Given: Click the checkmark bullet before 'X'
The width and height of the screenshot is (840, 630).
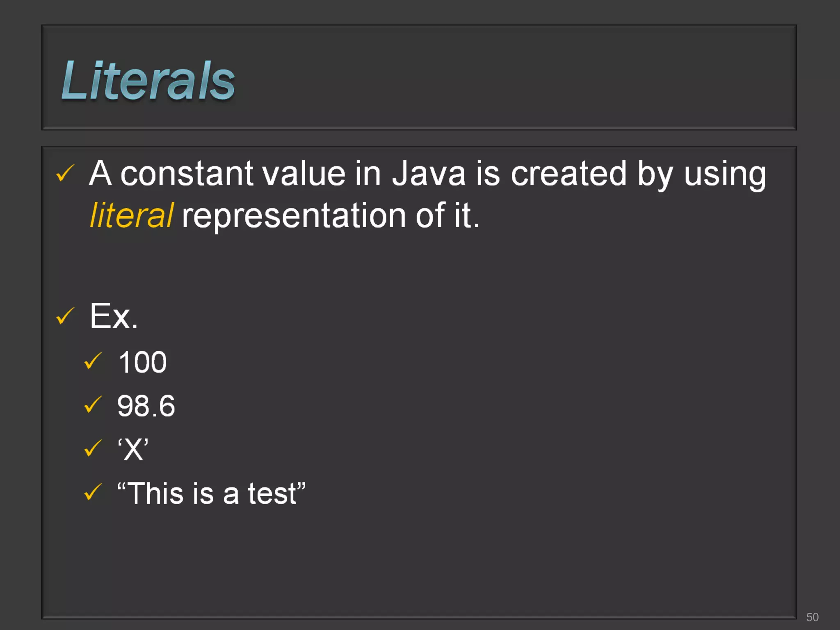Looking at the screenshot, I should coord(93,448).
